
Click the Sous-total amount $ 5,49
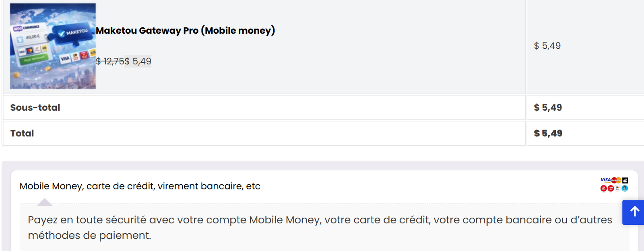click(x=548, y=107)
